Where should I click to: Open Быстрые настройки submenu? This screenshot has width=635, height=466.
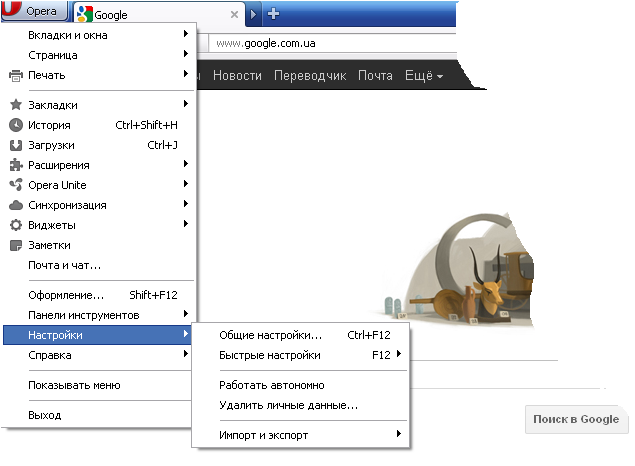point(300,355)
